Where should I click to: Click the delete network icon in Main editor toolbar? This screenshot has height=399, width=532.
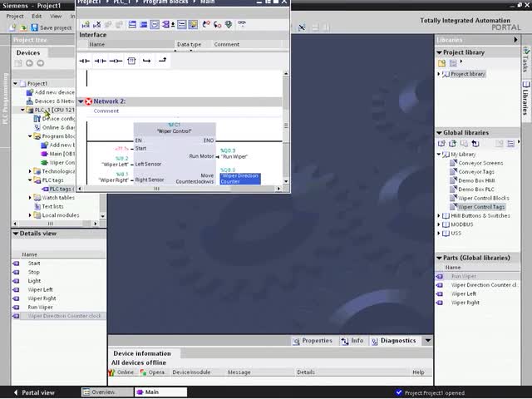pos(97,24)
